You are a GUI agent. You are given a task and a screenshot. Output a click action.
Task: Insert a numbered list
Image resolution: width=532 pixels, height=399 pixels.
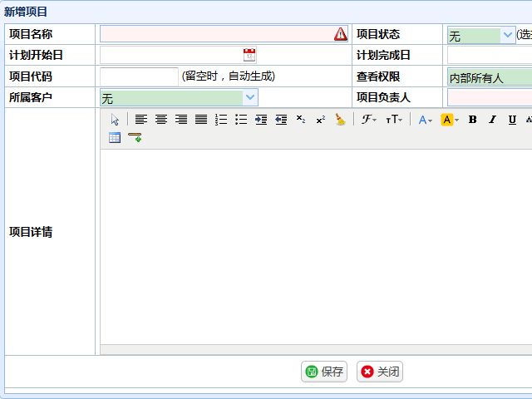click(x=221, y=120)
